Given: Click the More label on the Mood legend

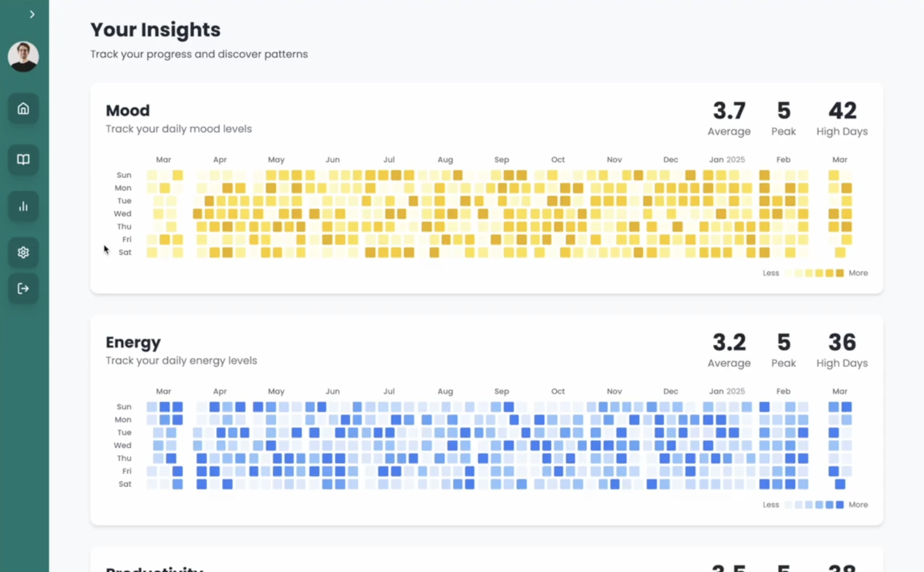Looking at the screenshot, I should pyautogui.click(x=858, y=273).
